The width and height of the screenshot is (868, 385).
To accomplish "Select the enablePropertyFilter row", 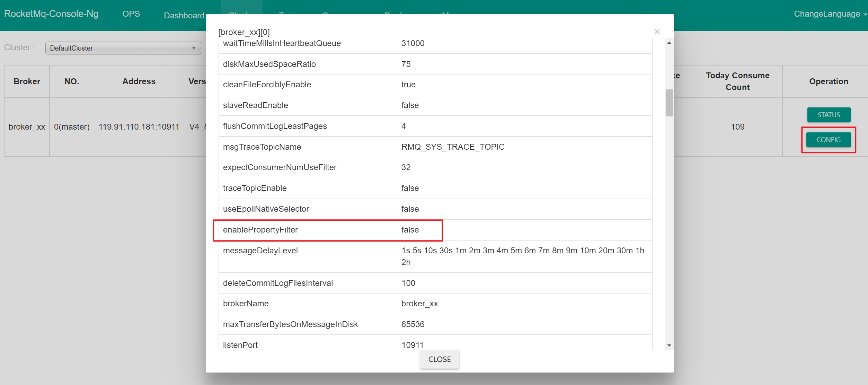I will point(260,230).
